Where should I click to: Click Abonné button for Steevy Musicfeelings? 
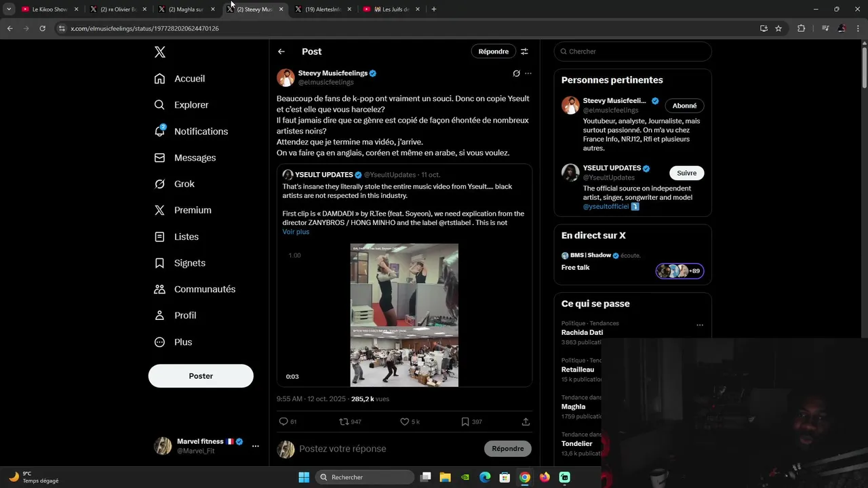684,106
